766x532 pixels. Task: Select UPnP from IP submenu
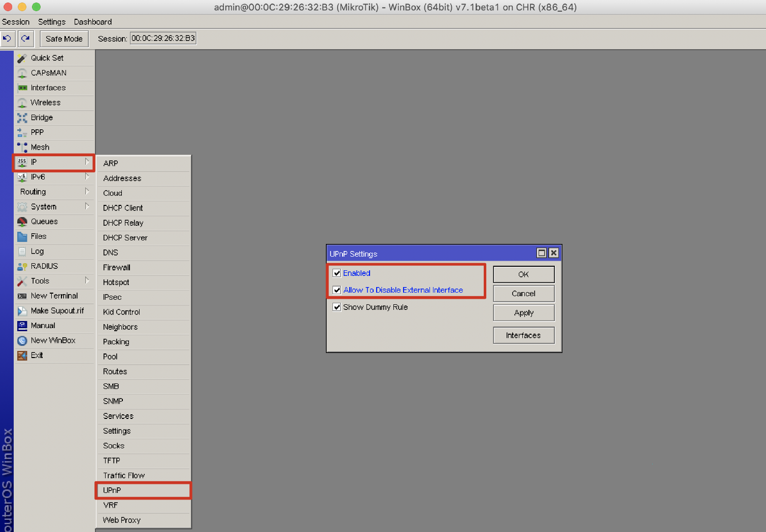point(143,490)
